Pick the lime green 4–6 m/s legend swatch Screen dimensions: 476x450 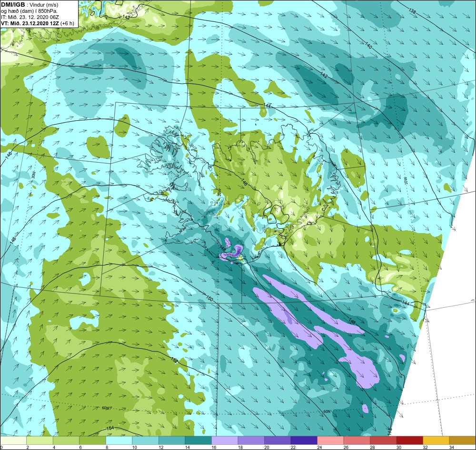[66, 440]
